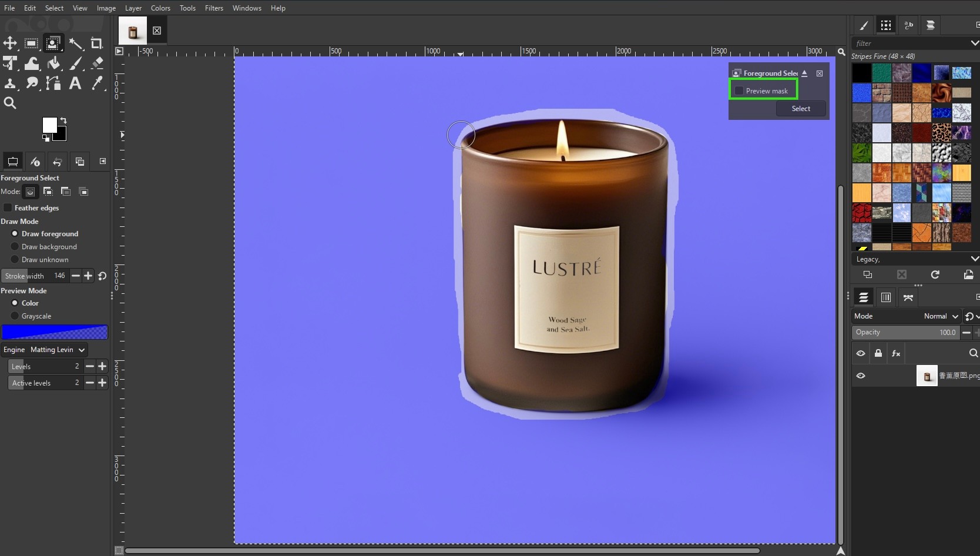980x556 pixels.
Task: Click Select button in Foreground Select dialog
Action: (x=801, y=109)
